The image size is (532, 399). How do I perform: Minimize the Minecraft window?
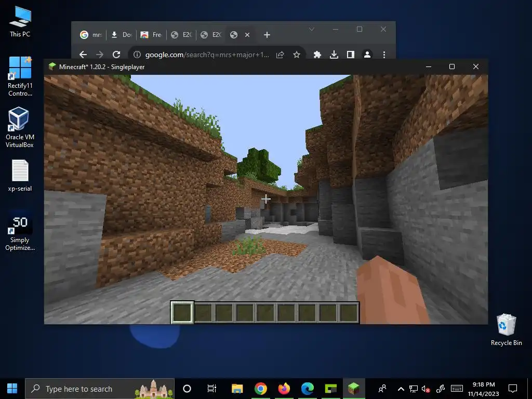point(429,67)
